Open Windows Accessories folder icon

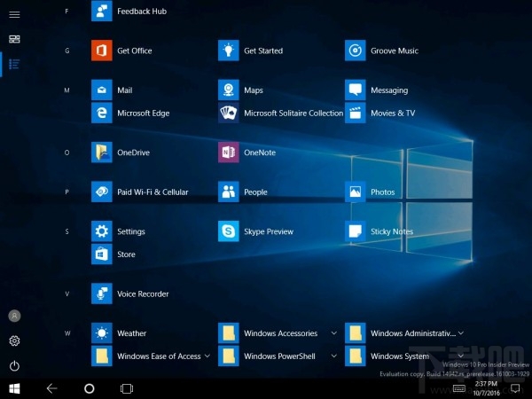229,333
